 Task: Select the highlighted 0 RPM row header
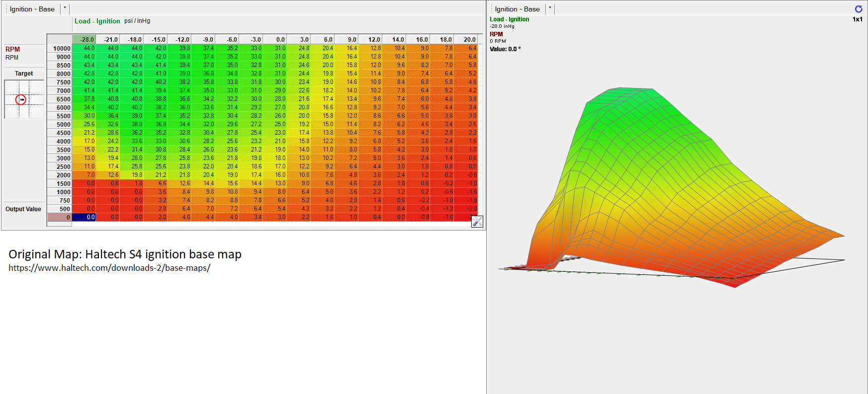point(60,217)
